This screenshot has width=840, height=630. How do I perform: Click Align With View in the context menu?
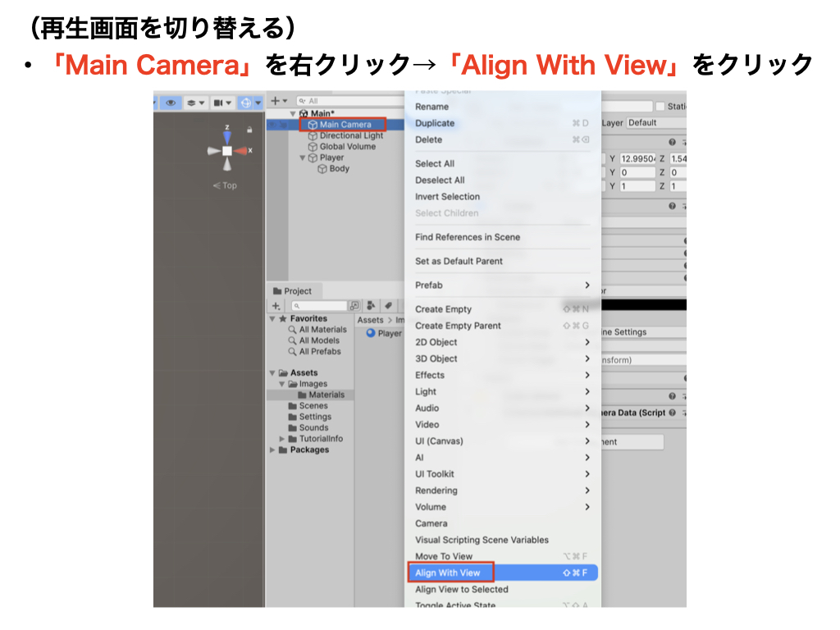pos(503,573)
